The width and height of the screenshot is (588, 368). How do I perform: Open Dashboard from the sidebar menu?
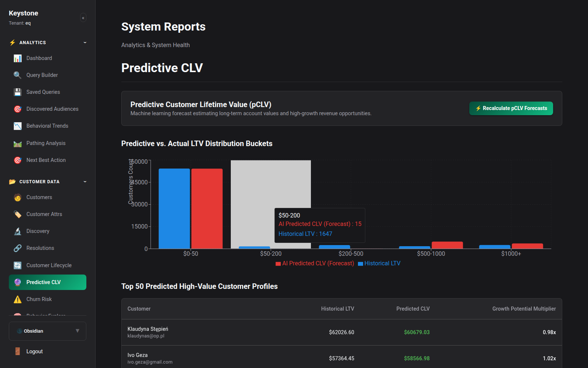tap(47, 58)
